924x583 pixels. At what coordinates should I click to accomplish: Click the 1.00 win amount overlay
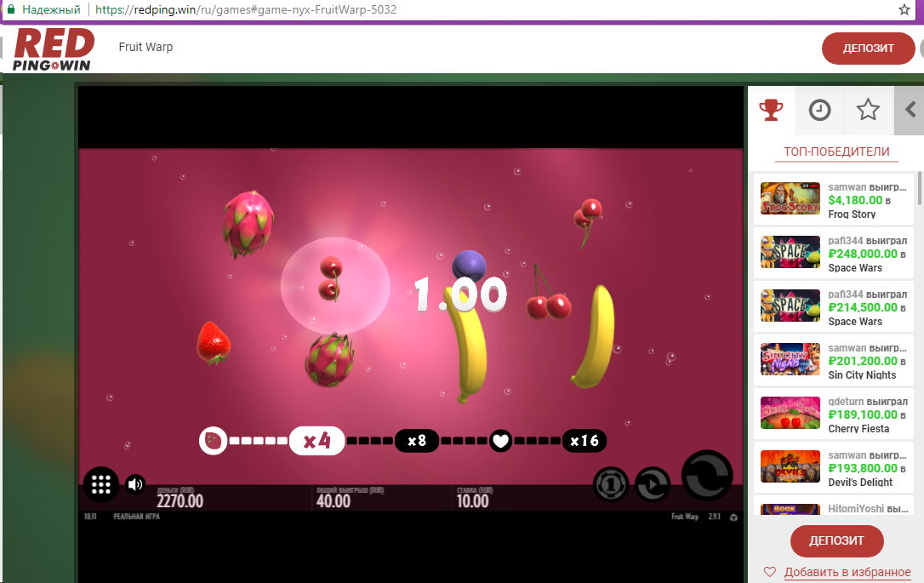pos(460,294)
